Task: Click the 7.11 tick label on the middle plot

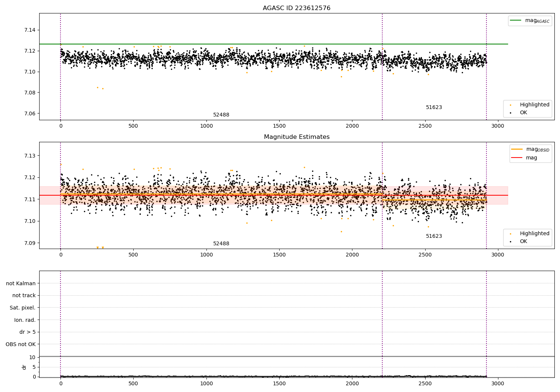Action: [30, 199]
